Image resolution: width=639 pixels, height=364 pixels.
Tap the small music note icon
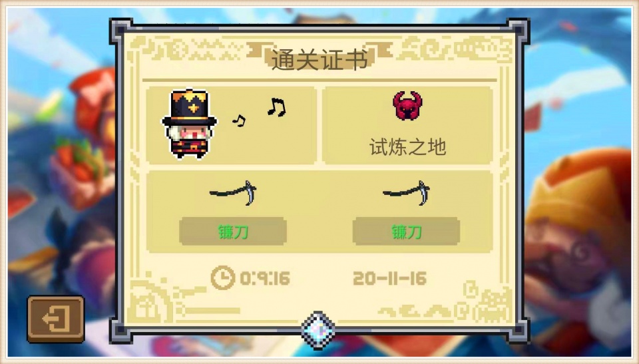[239, 120]
